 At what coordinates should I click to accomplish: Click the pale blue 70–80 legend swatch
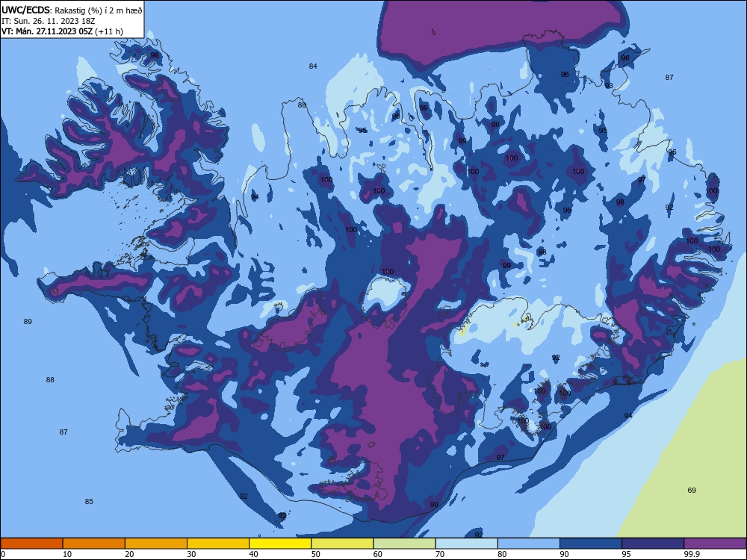[466, 544]
